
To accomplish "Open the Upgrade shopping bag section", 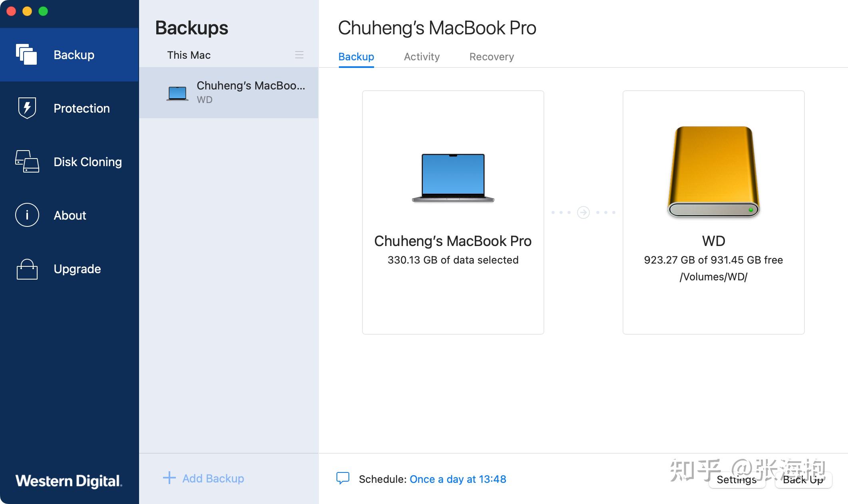I will [x=69, y=269].
